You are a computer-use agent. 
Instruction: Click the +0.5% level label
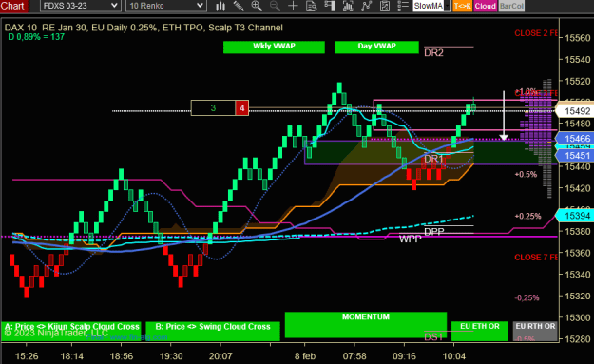pos(526,175)
